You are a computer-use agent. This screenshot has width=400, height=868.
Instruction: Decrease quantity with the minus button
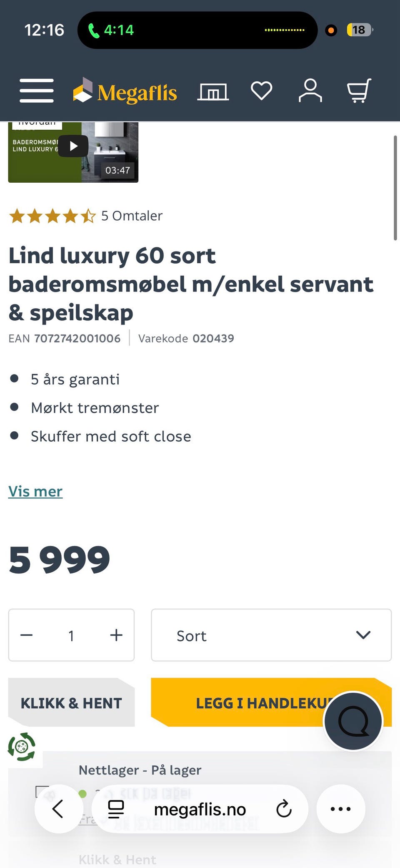click(x=26, y=635)
